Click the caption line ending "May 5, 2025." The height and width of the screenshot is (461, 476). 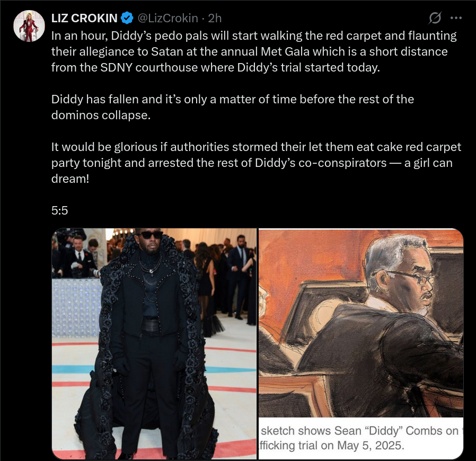click(332, 445)
